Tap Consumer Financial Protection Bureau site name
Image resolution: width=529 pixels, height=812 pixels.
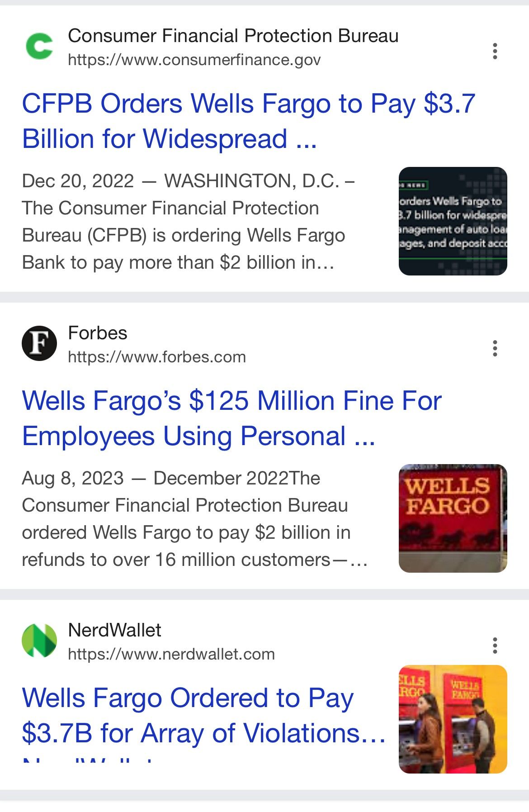pyautogui.click(x=233, y=36)
